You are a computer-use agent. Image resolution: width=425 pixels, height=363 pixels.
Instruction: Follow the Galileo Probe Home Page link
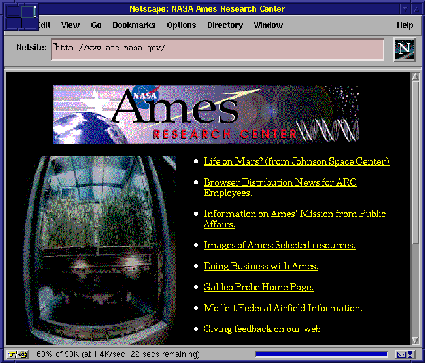click(x=259, y=287)
